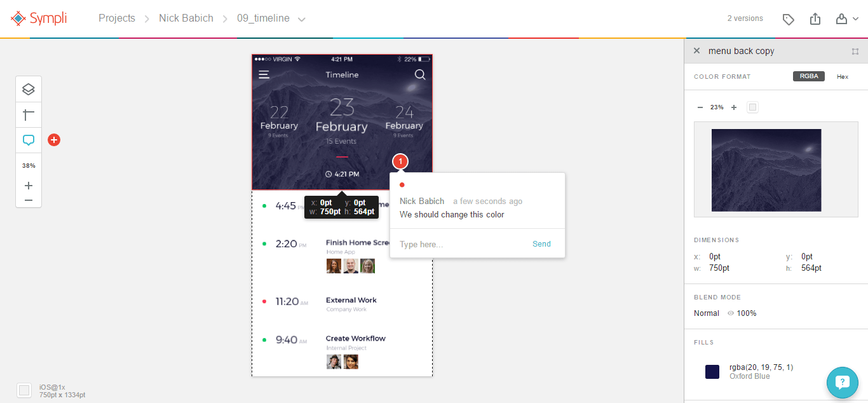Click comment text We should change this color

(452, 215)
